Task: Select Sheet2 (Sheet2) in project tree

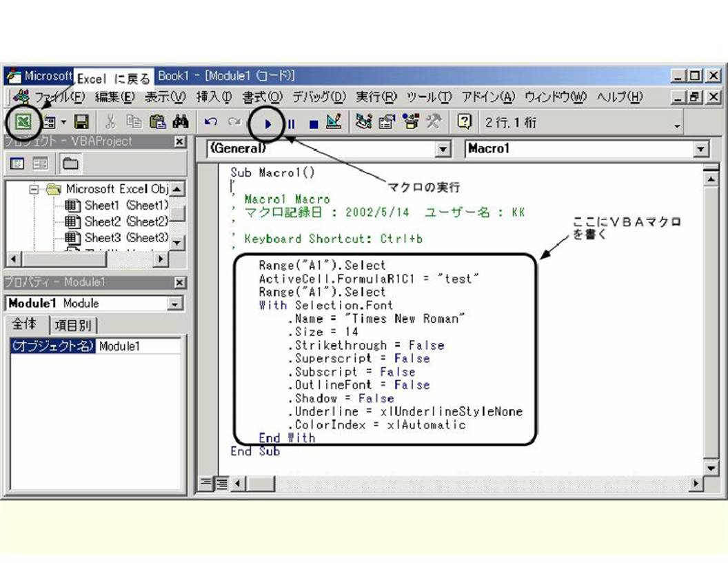Action: pyautogui.click(x=125, y=221)
